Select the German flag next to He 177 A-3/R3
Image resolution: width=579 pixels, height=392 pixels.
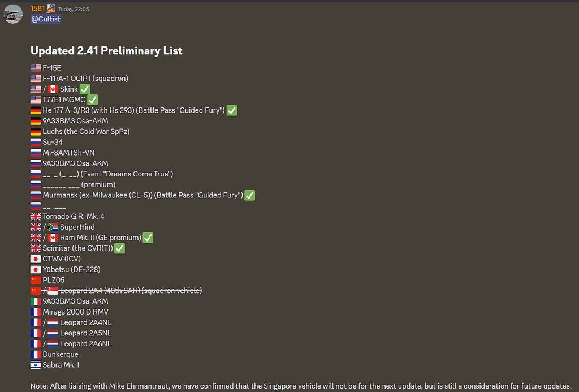point(34,110)
